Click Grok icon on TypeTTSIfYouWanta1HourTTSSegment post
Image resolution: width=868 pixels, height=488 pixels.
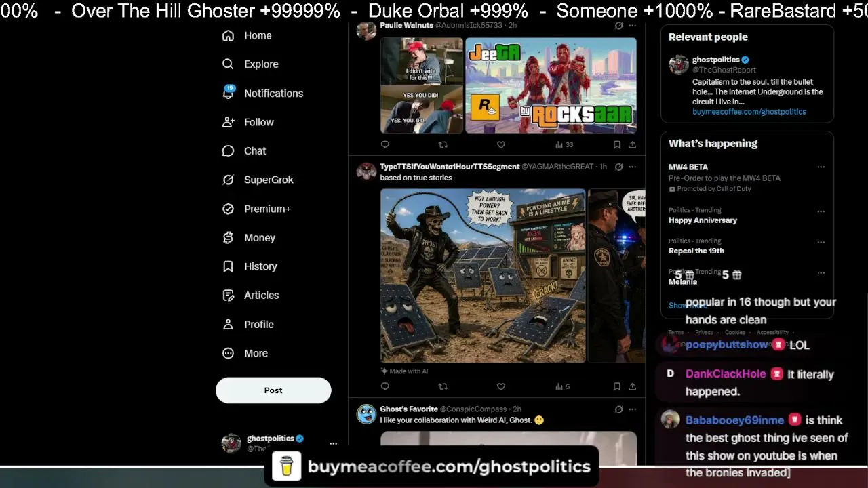tap(618, 167)
